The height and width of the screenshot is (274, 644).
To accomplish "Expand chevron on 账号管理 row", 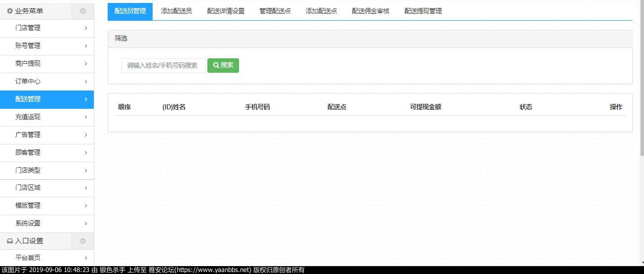I will tap(86, 46).
